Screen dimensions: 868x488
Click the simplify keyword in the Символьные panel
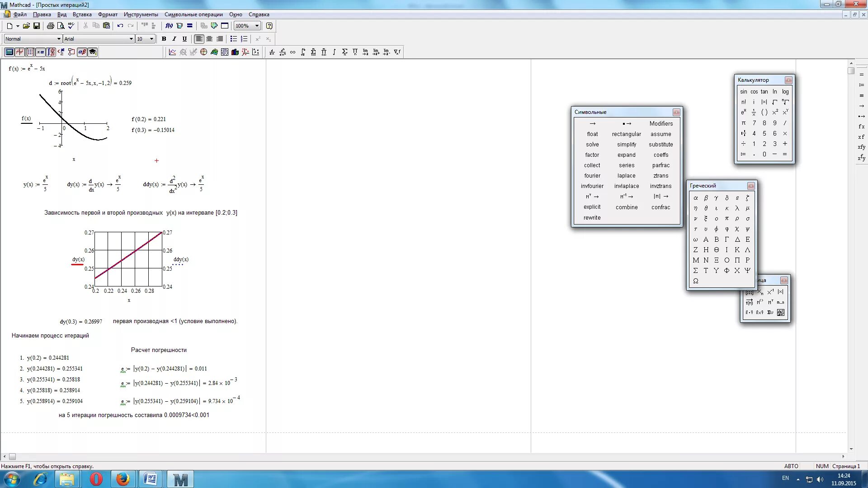(x=627, y=145)
